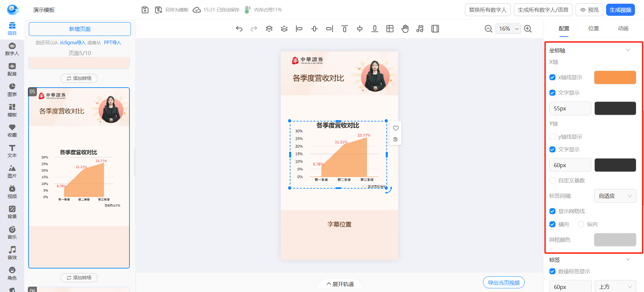
Task: Click the music note toolbar icon
Action: point(420,29)
